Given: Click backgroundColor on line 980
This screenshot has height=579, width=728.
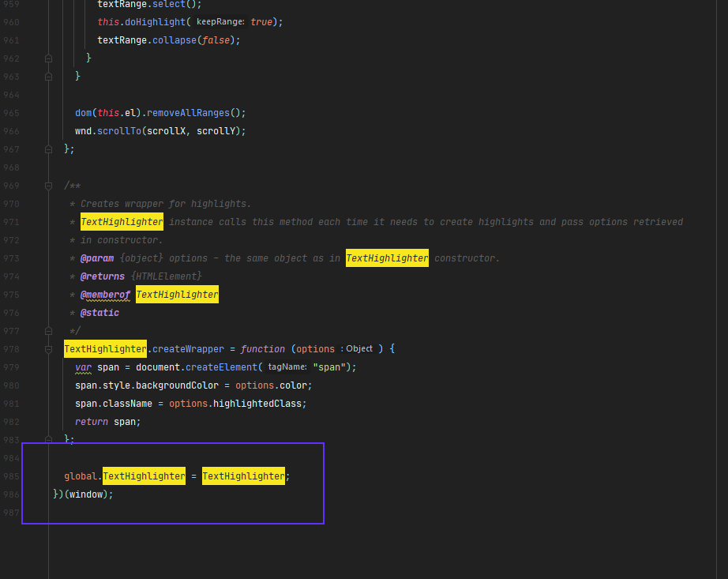Looking at the screenshot, I should tap(178, 385).
